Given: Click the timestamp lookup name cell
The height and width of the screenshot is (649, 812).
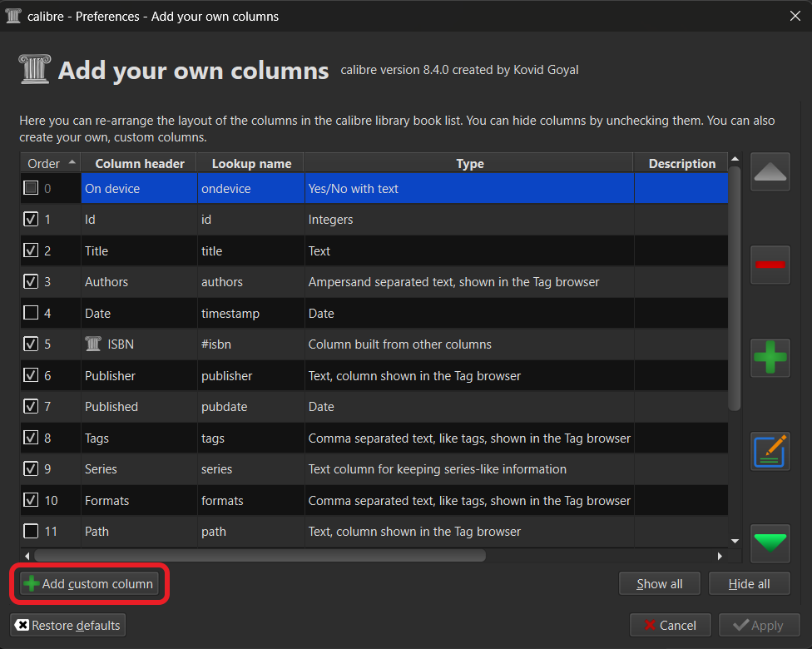Looking at the screenshot, I should tap(251, 313).
